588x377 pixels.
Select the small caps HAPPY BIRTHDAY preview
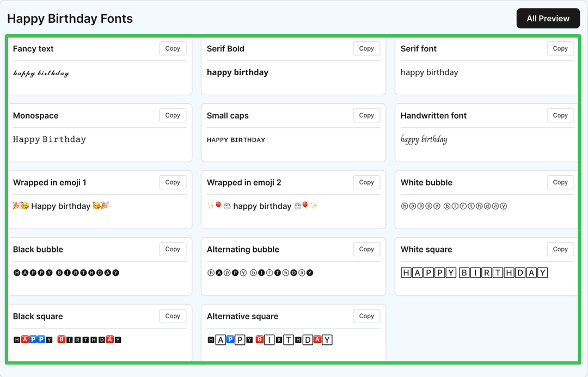coord(236,140)
